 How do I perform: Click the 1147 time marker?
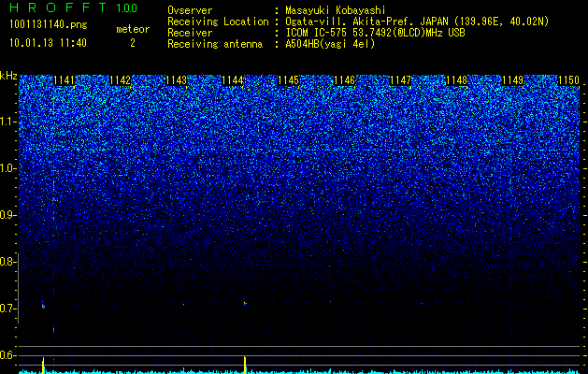[x=400, y=80]
